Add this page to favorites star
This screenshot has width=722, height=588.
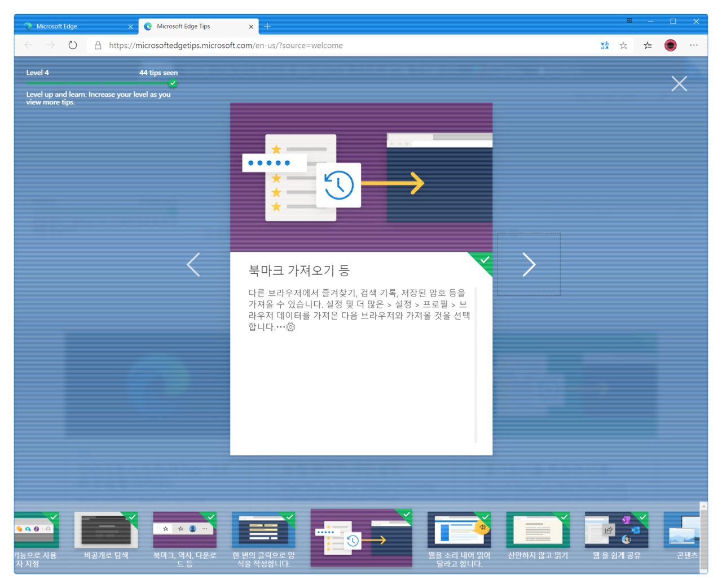coord(623,46)
